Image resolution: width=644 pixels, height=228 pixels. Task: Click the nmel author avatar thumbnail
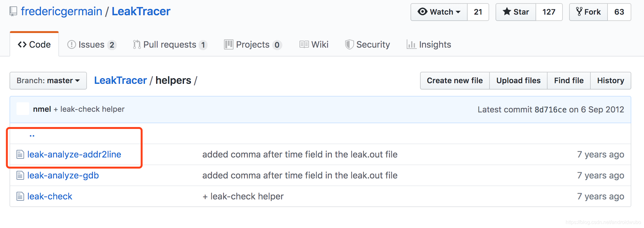(23, 109)
